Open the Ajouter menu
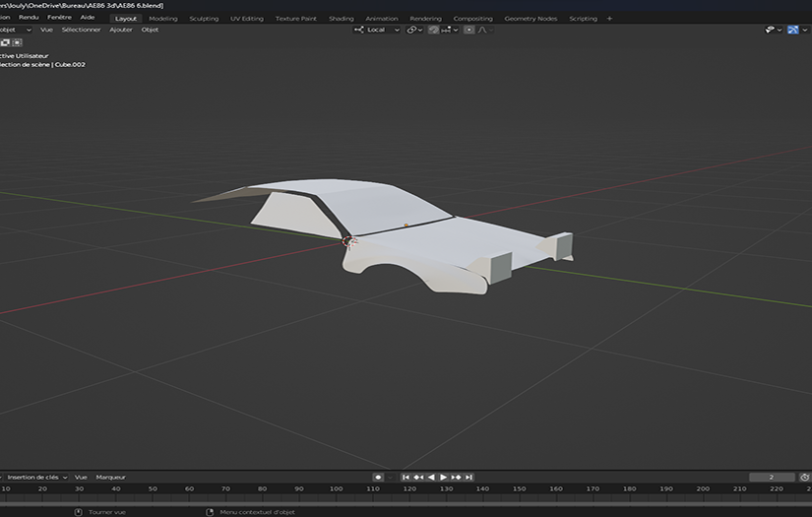This screenshot has height=517, width=812. point(121,30)
